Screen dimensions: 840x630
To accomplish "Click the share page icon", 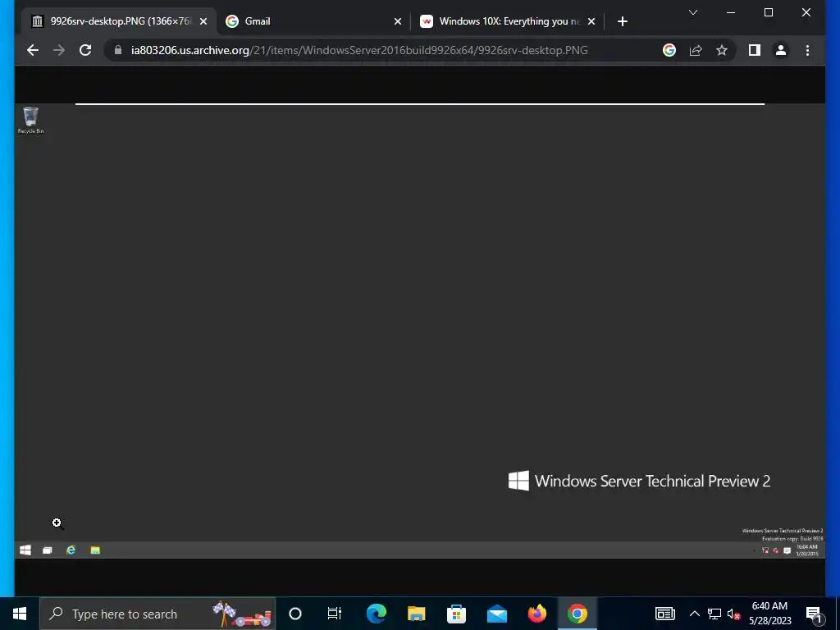I will click(696, 50).
